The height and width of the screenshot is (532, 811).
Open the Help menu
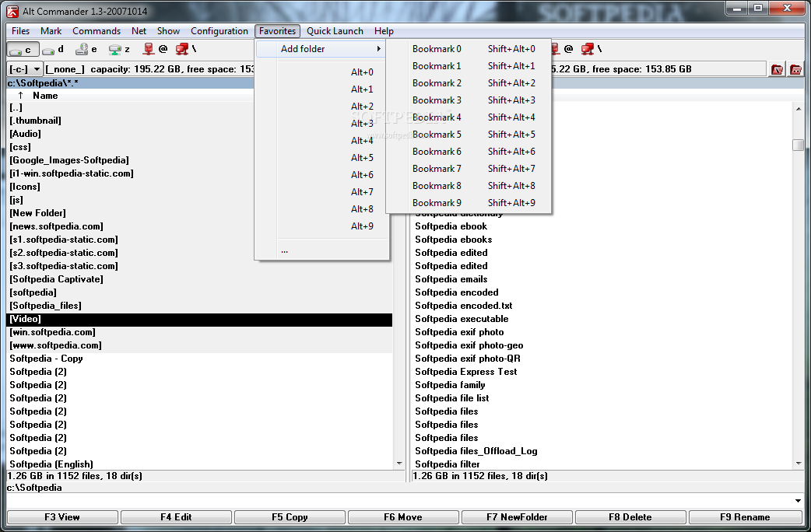[x=384, y=31]
